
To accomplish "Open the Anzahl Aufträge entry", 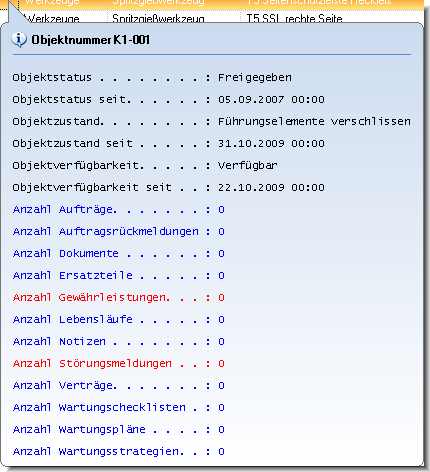I will pos(119,210).
